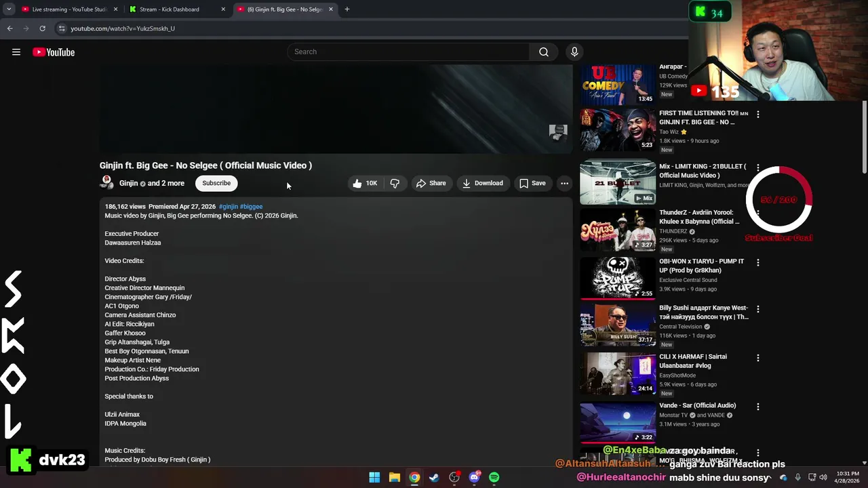
Task: Close the YouTube Studio tab
Action: [x=116, y=9]
